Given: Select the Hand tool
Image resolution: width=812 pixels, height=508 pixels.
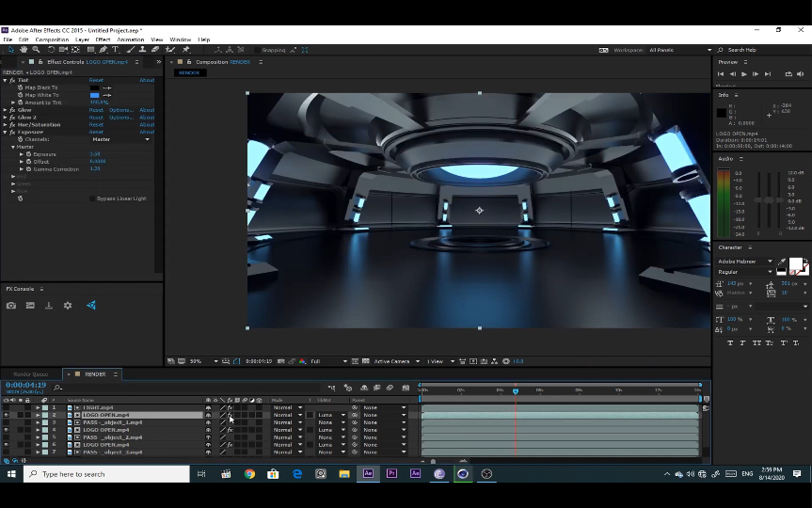Looking at the screenshot, I should [x=23, y=50].
